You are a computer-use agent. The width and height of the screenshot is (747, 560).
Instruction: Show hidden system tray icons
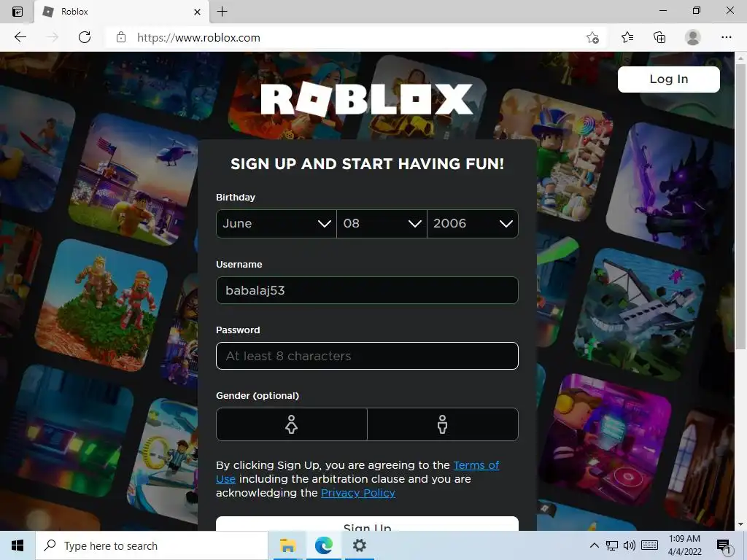point(594,545)
